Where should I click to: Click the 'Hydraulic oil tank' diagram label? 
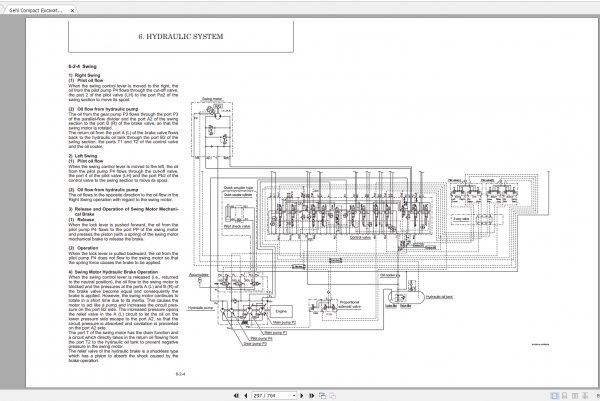pyautogui.click(x=439, y=297)
